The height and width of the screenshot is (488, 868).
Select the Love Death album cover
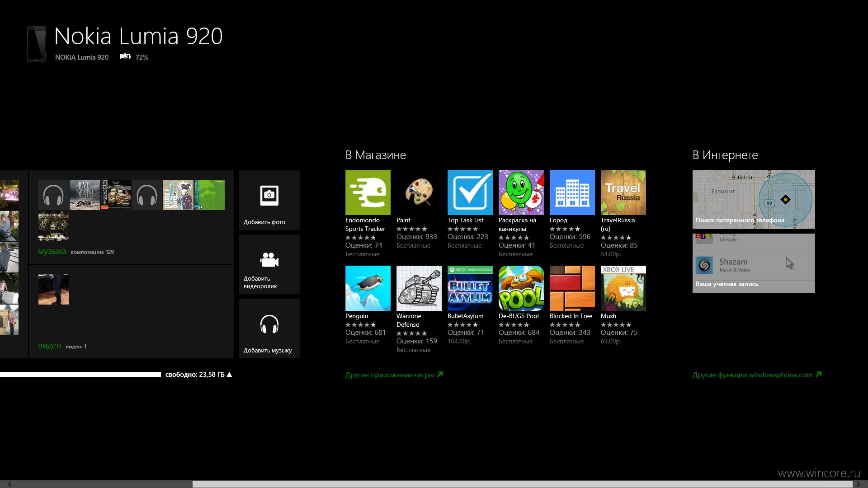coord(85,195)
